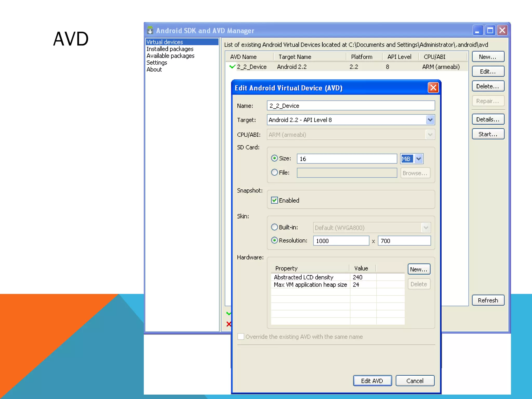Select the Resolution skin radio option
This screenshot has height=399, width=532.
point(274,240)
